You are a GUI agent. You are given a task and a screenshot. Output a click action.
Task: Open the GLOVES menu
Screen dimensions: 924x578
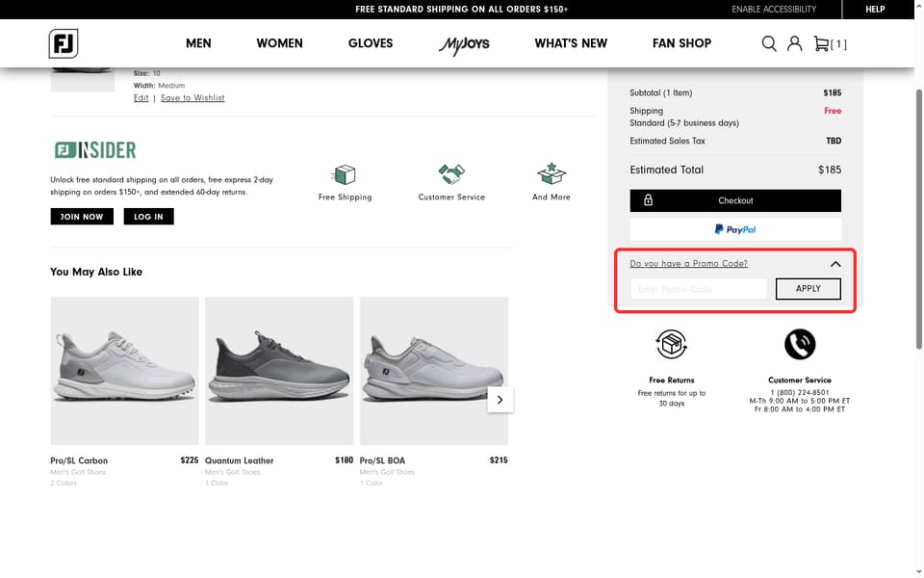[x=370, y=43]
